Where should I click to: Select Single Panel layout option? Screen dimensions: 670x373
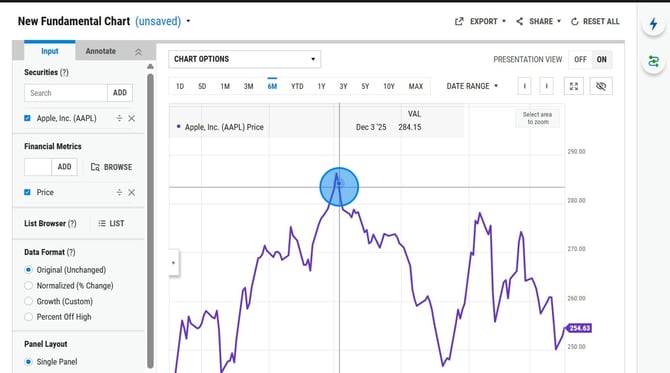tap(28, 362)
